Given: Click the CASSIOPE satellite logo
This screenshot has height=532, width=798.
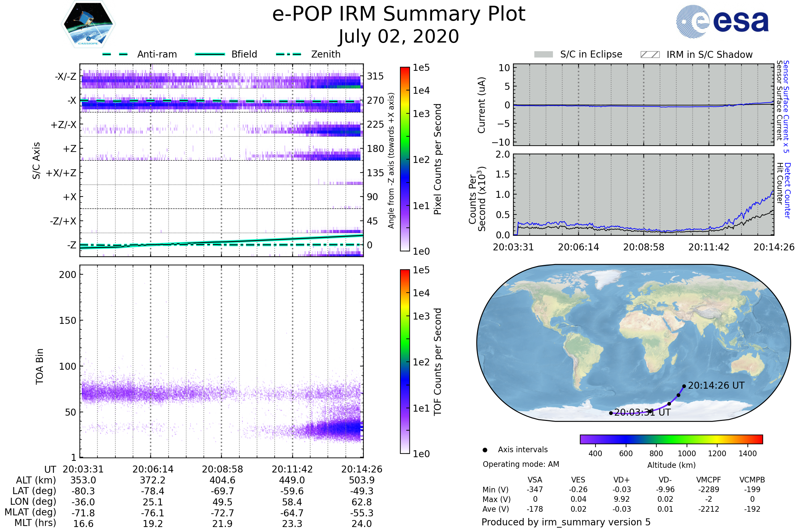Looking at the screenshot, I should (88, 24).
